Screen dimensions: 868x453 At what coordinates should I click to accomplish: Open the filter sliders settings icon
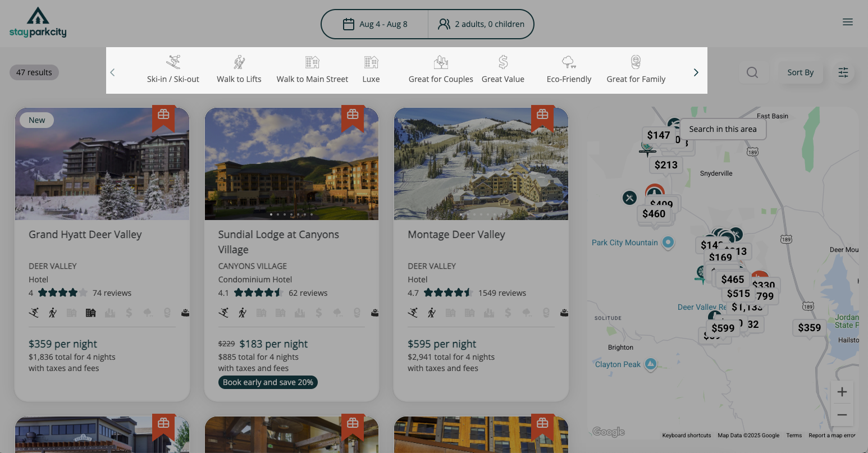843,72
